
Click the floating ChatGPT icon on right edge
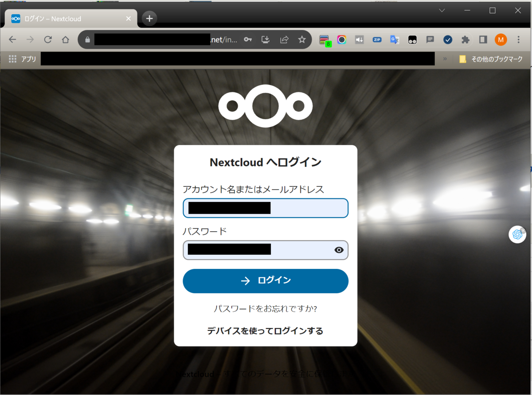point(517,234)
